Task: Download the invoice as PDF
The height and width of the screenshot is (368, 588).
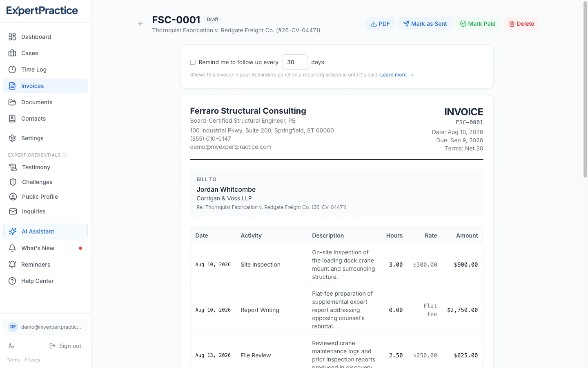Action: (x=380, y=24)
